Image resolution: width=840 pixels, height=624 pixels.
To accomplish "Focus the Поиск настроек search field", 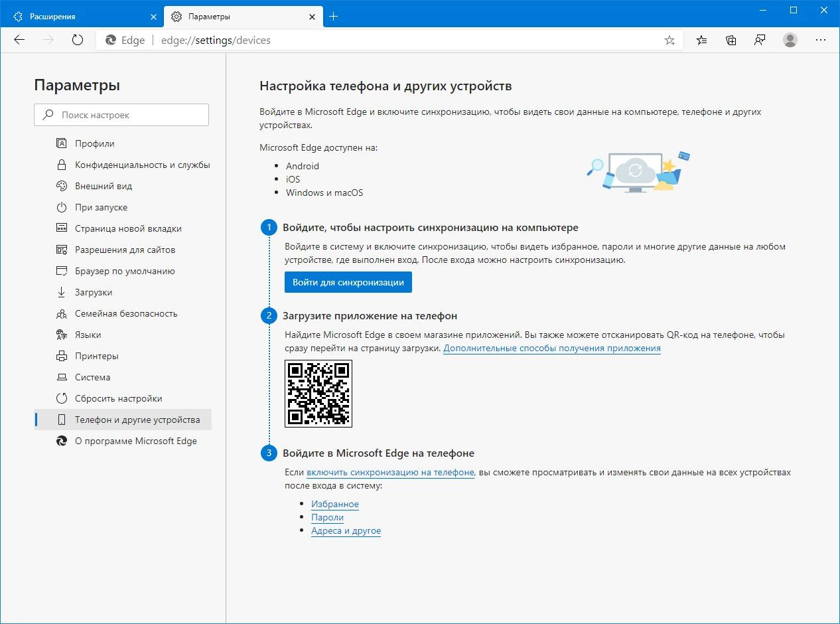I will pos(121,115).
